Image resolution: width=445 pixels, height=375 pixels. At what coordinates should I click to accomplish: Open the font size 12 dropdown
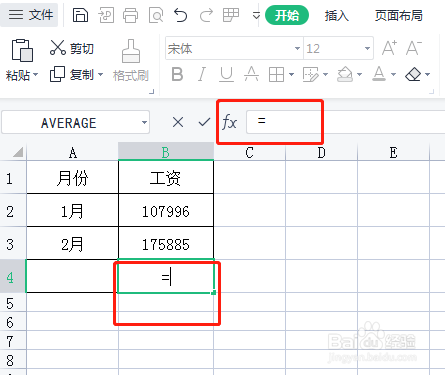click(x=367, y=49)
